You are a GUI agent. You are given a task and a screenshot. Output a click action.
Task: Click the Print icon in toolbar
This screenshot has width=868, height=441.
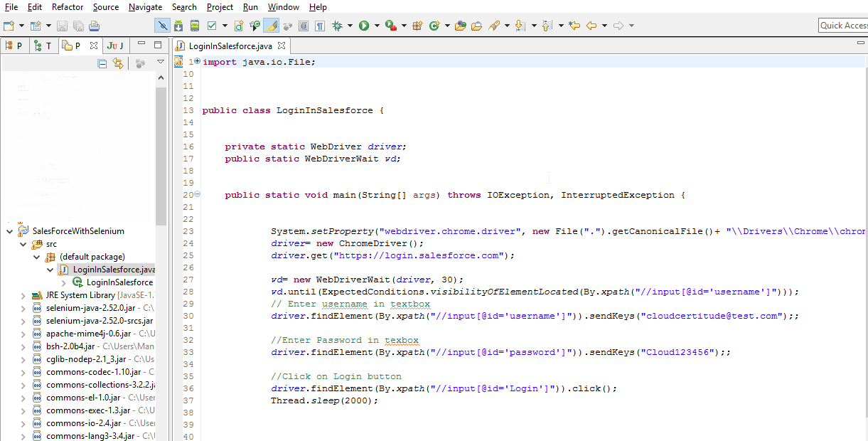point(95,26)
